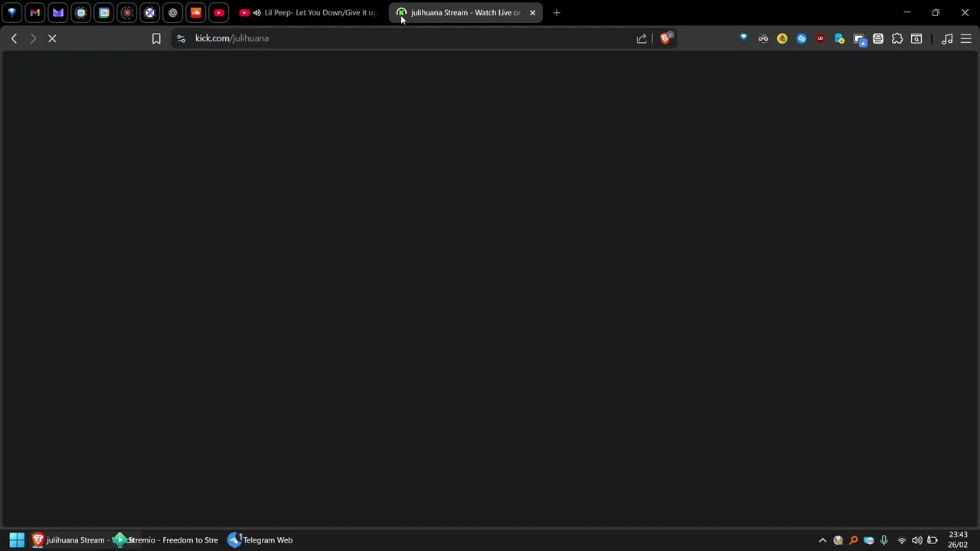Open the Brave hamburger main menu

tap(966, 38)
